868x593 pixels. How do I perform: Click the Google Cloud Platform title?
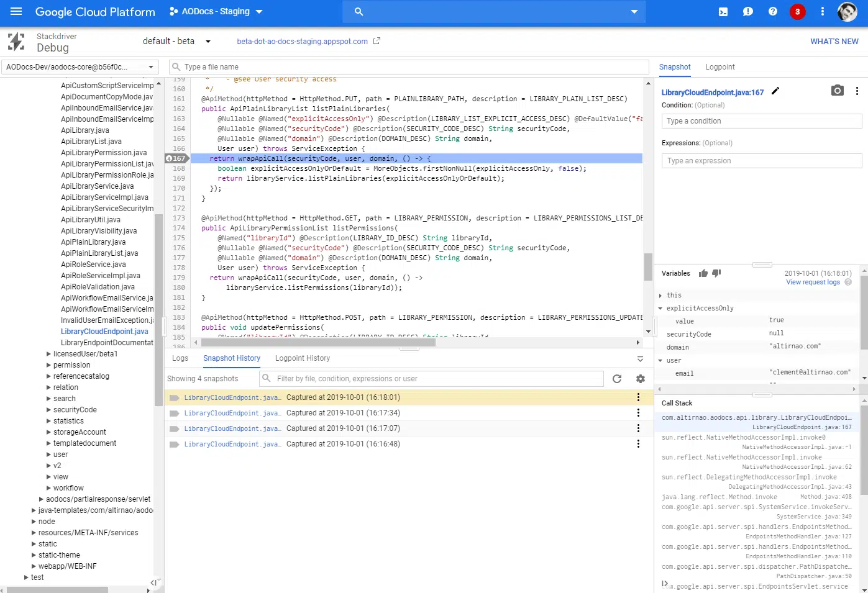tap(95, 12)
